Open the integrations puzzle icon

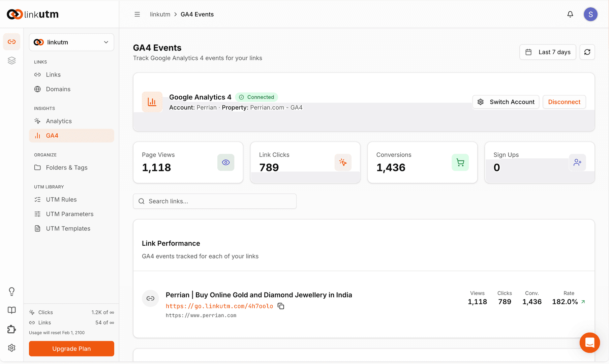click(x=12, y=329)
